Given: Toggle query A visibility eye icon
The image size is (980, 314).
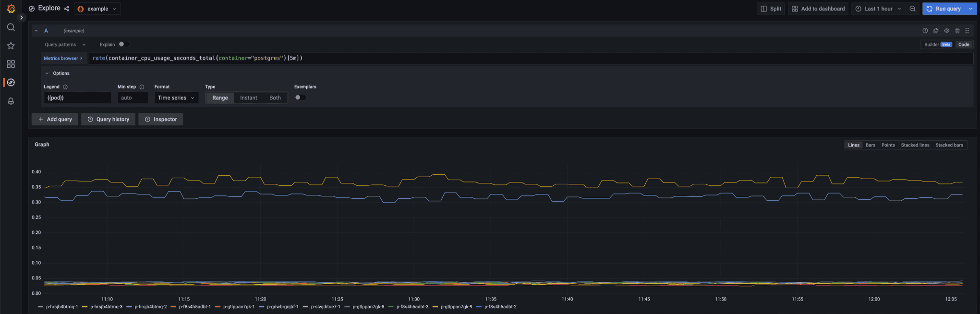Looking at the screenshot, I should point(946,31).
